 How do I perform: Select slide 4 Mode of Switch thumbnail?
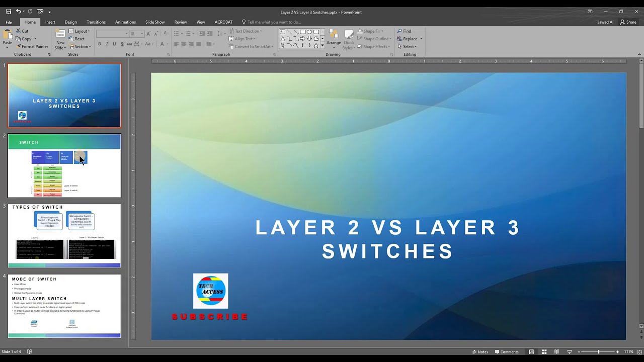coord(64,306)
